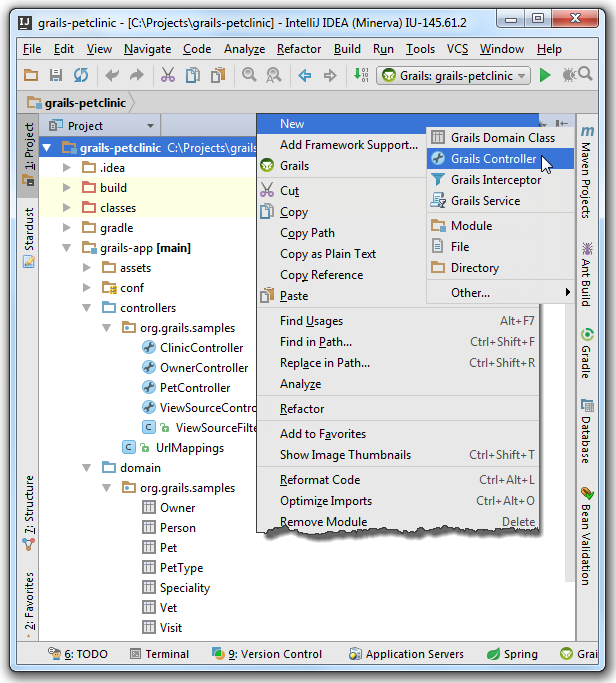Click the Save All disk icon
The height and width of the screenshot is (683, 616).
point(57,75)
